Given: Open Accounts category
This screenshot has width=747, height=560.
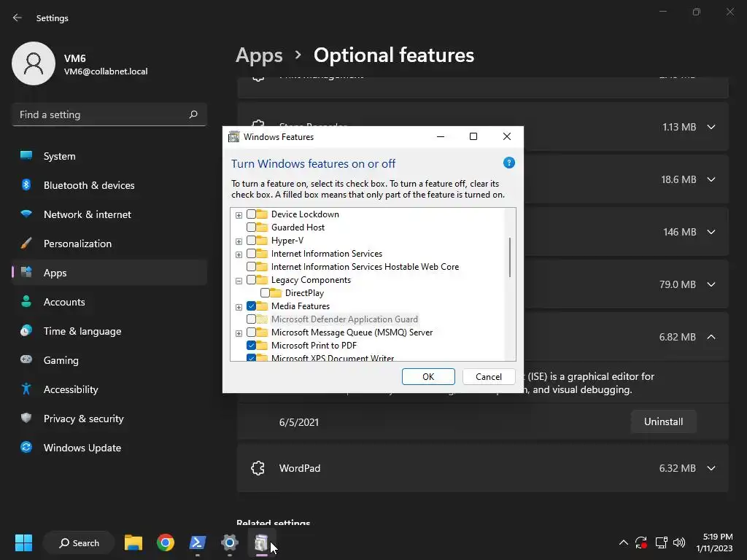Looking at the screenshot, I should [109, 302].
